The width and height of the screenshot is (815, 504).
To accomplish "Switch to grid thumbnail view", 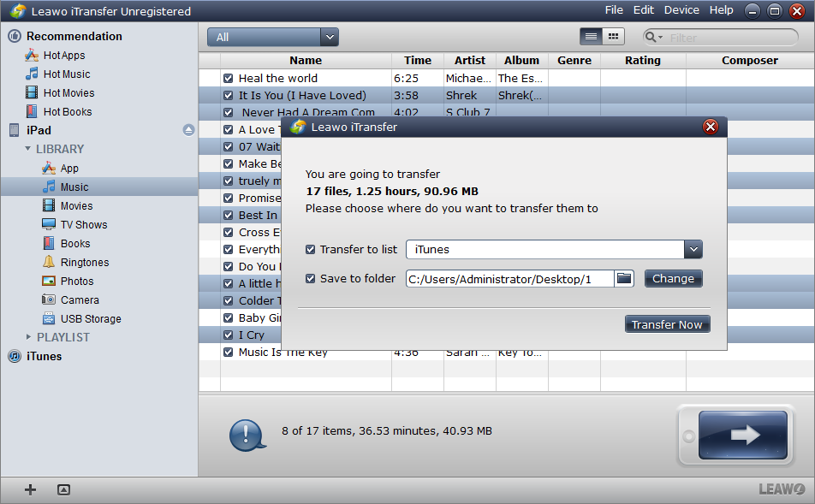I will 613,37.
